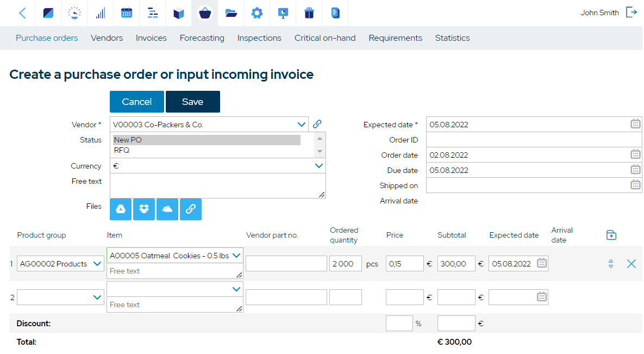Log out using the exit icon

(x=632, y=13)
